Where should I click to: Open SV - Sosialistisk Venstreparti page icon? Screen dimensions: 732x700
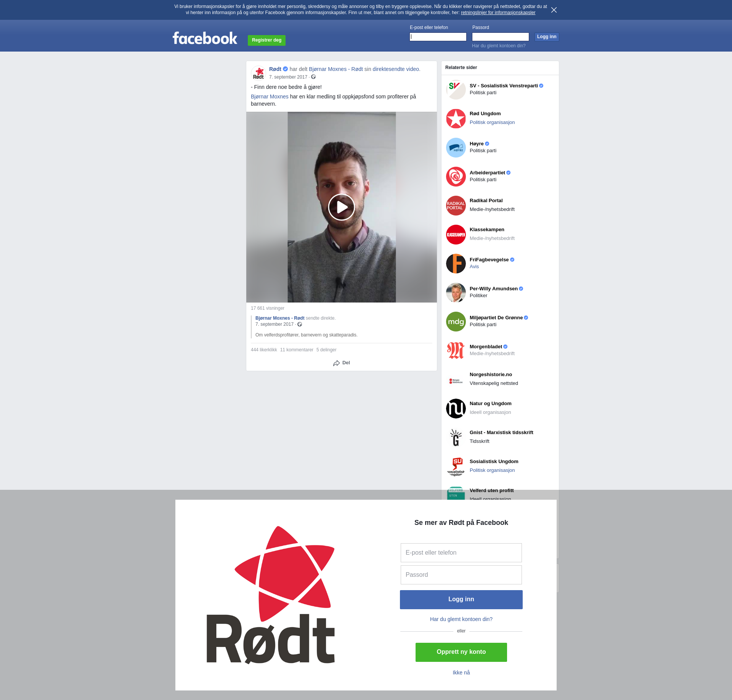[456, 90]
